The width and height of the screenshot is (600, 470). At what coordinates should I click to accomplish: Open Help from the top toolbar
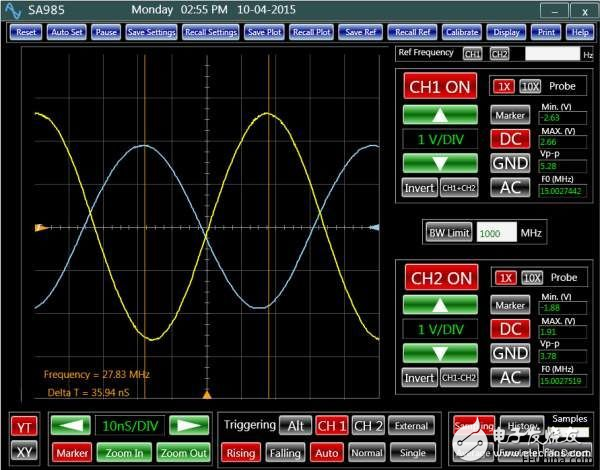[580, 32]
